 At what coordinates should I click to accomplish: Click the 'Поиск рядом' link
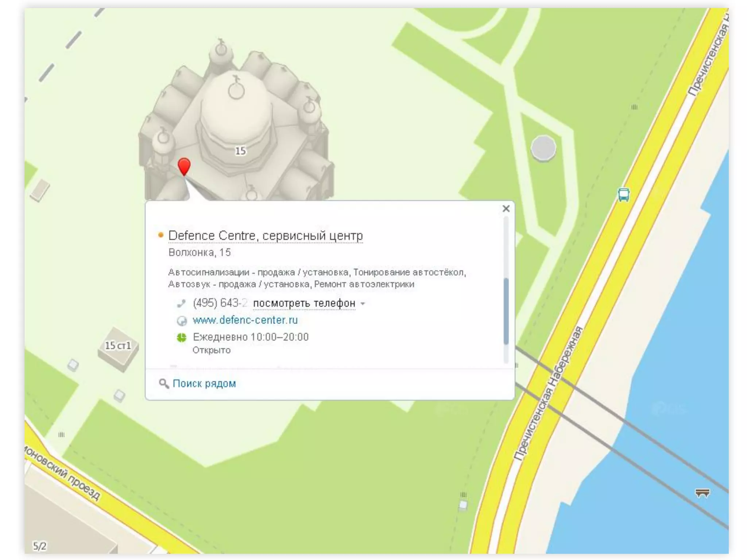[x=204, y=384]
